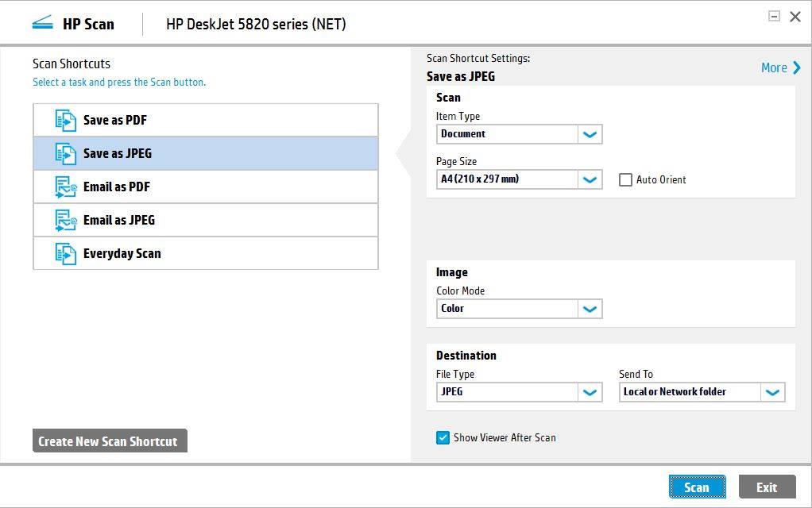The height and width of the screenshot is (508, 812).
Task: Expand the File Type dropdown
Action: tap(590, 392)
